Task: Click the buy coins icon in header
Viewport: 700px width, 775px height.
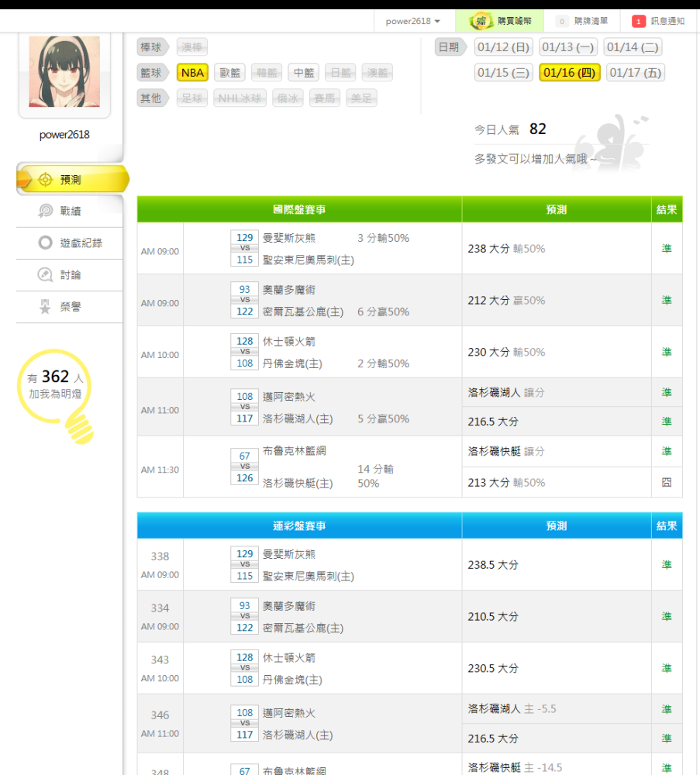Action: (480, 21)
